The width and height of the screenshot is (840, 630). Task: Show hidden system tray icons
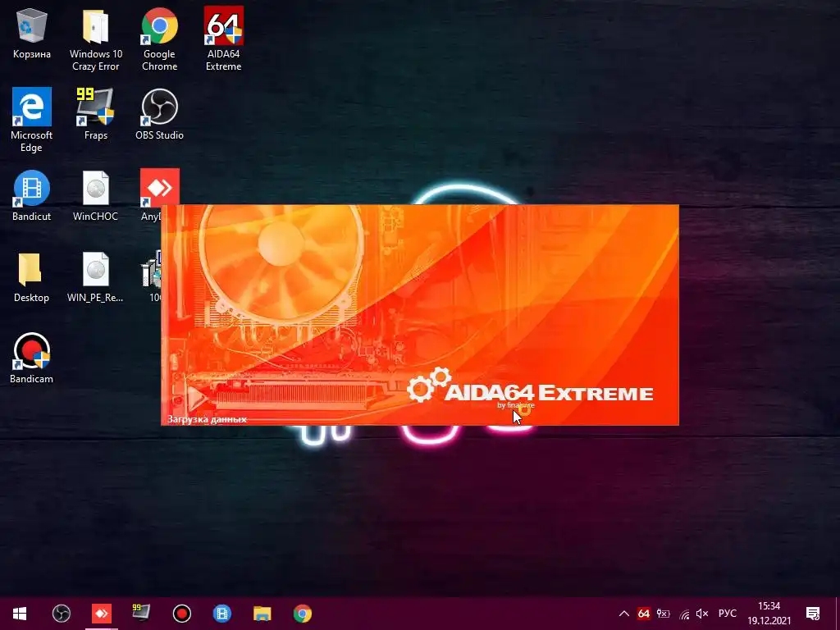pos(624,614)
